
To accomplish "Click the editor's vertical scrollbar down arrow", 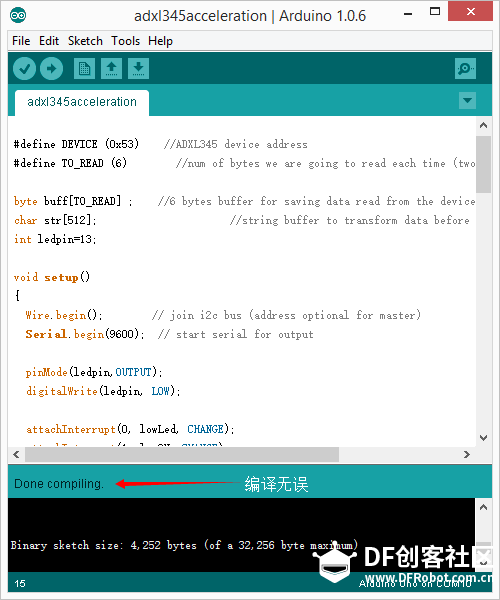I will [484, 438].
